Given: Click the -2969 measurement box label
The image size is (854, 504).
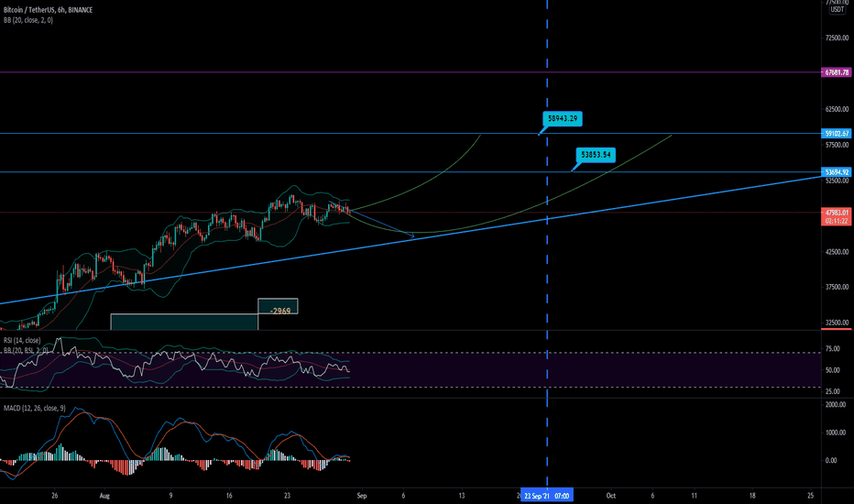Looking at the screenshot, I should [x=280, y=311].
